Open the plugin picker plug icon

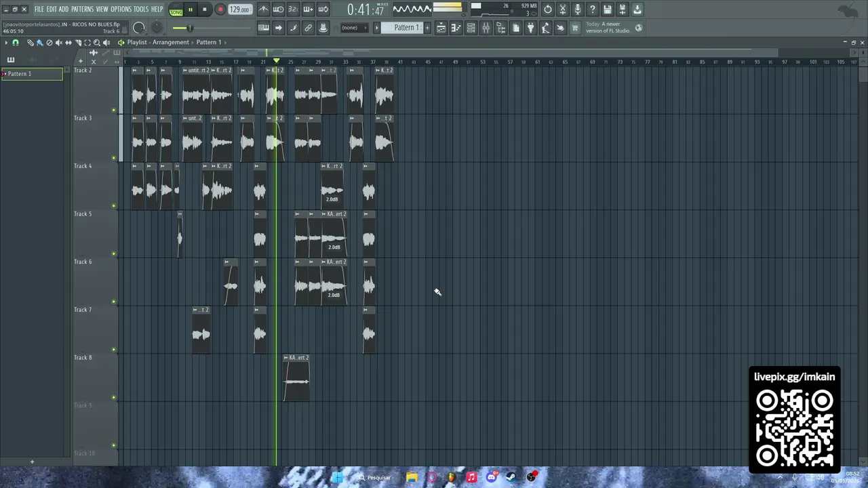[530, 28]
